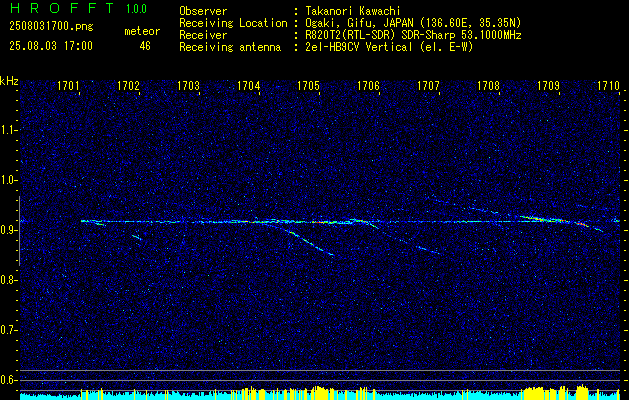This screenshot has height=400, width=629.
Task: Click the 1703 time marker
Action: pyautogui.click(x=189, y=86)
